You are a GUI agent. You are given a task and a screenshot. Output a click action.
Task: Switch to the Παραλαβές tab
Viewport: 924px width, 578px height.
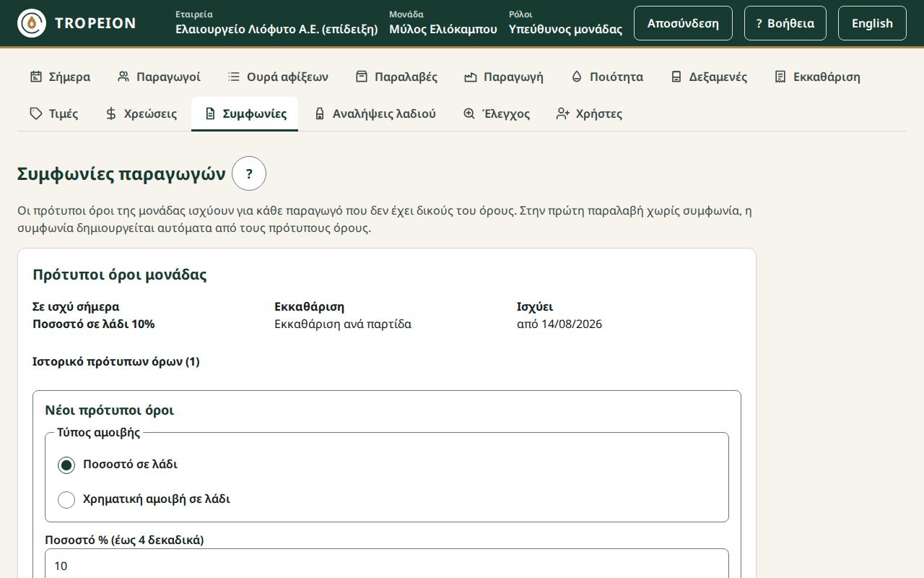pos(396,77)
